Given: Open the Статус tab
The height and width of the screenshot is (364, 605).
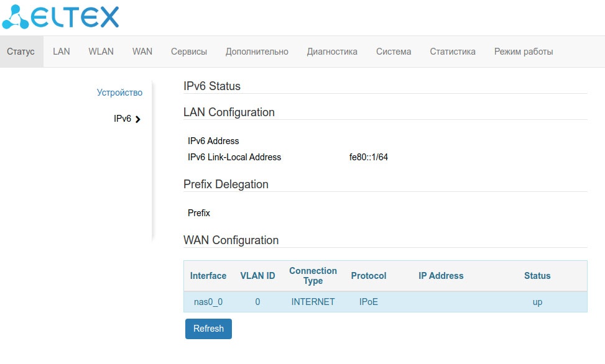Looking at the screenshot, I should (21, 52).
